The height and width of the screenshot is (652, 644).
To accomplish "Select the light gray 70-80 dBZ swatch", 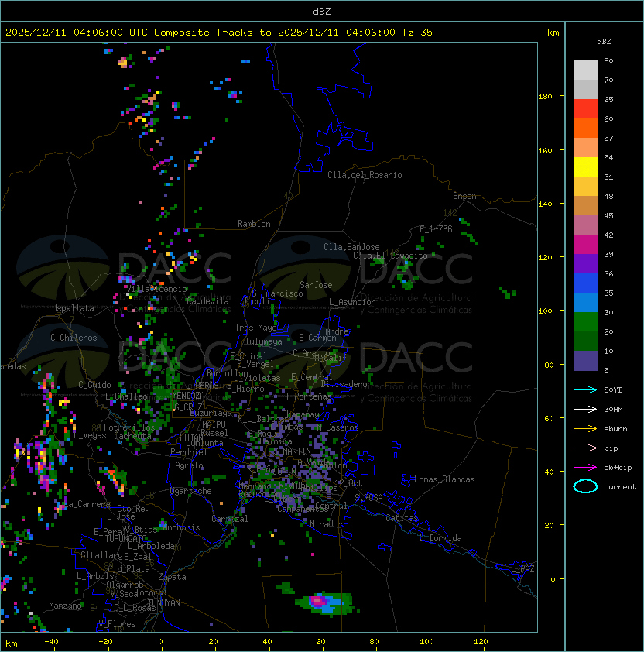I will click(x=585, y=70).
